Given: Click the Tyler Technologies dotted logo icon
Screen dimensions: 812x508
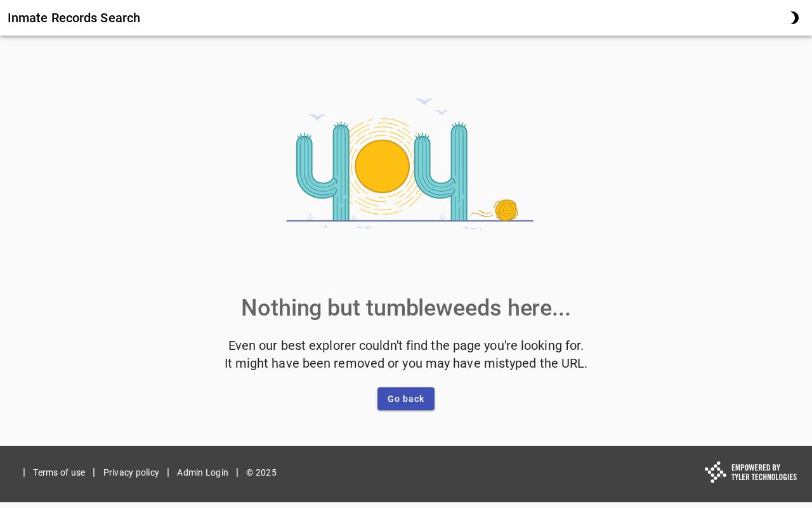Looking at the screenshot, I should (x=716, y=472).
